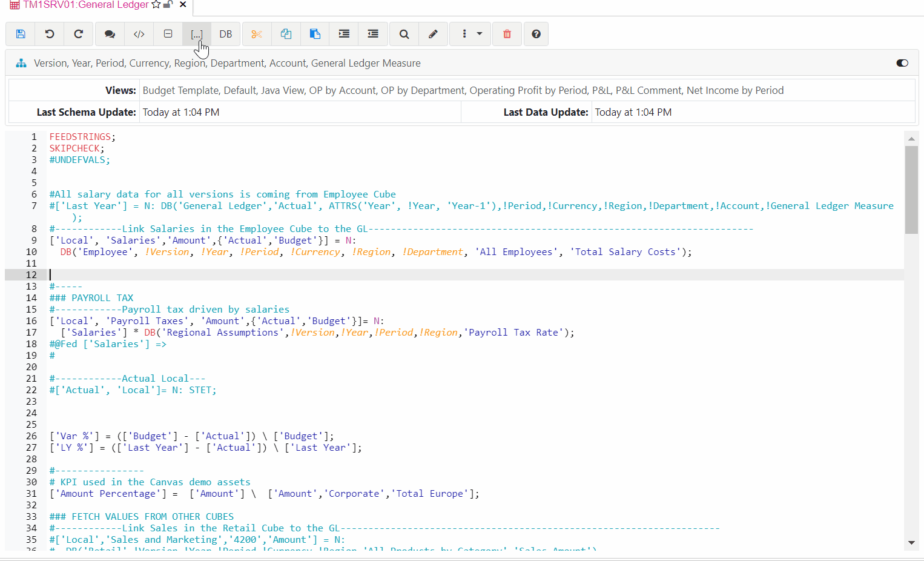The image size is (924, 561).
Task: Undo the last edit
Action: point(49,34)
